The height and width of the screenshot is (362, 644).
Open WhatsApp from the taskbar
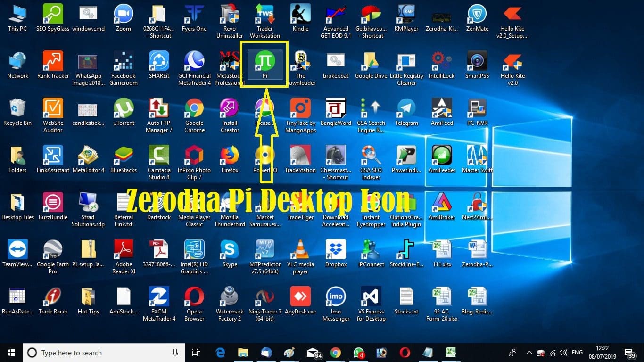359,353
